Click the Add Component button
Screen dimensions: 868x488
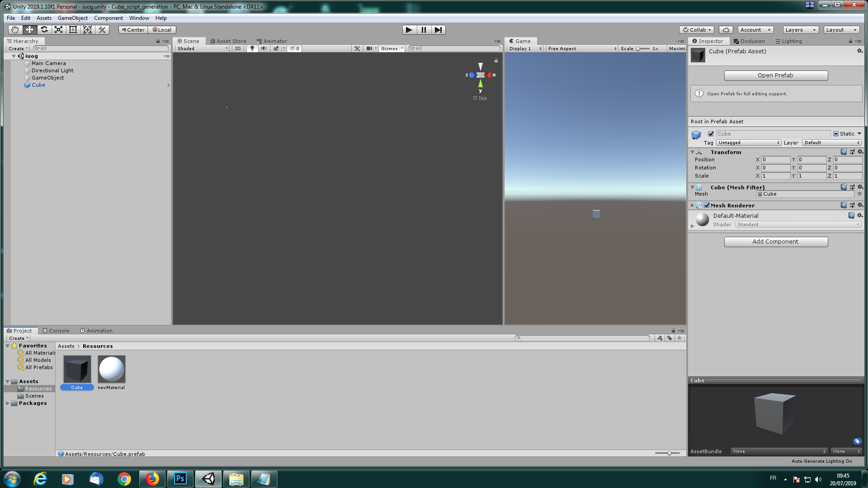tap(776, 242)
